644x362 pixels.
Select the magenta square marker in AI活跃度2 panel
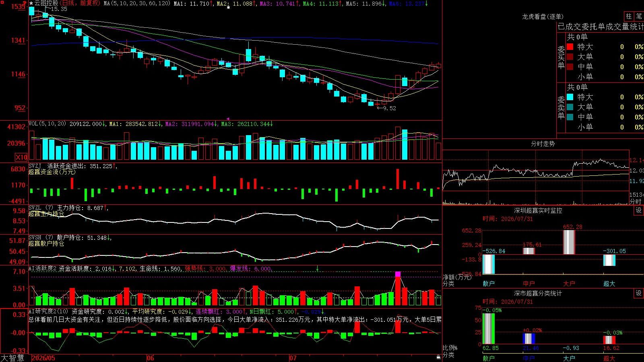(x=398, y=274)
